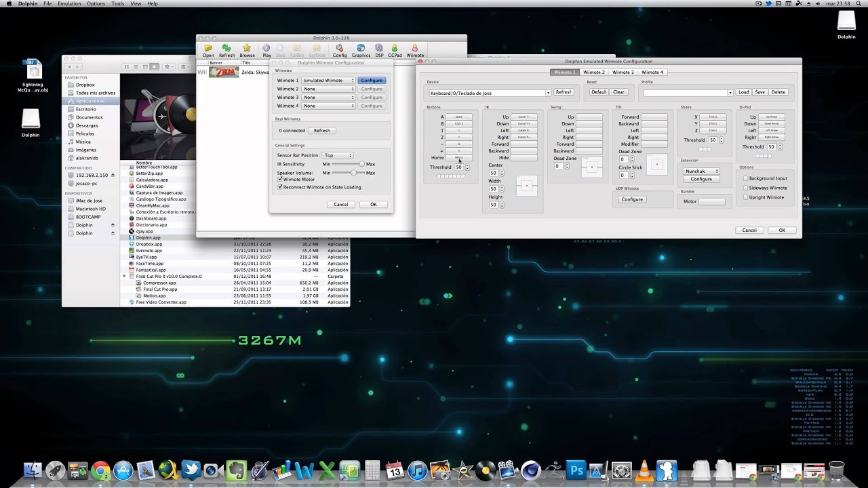Viewport: 868px width, 488px height.
Task: Open the Wiimote 2 source dropdown
Action: [x=328, y=89]
